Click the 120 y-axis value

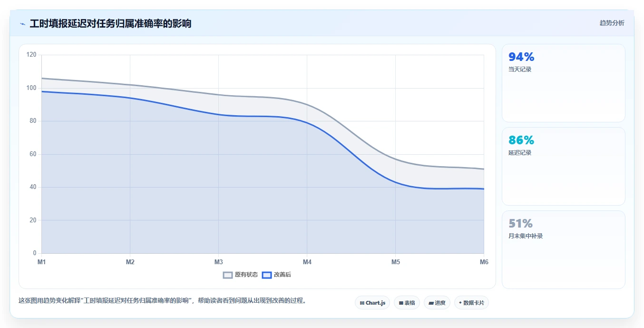pyautogui.click(x=31, y=55)
